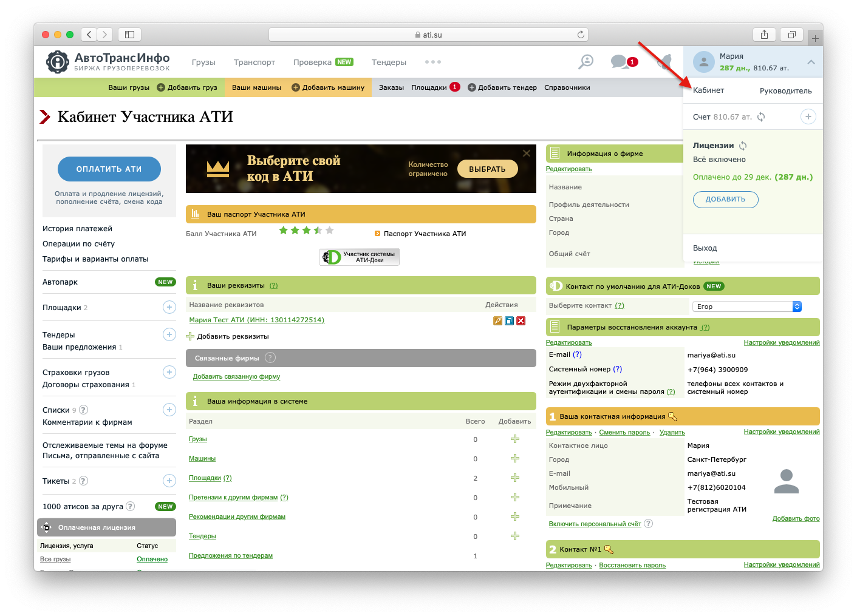
Task: Refresh account balance icon next to Счет
Action: pyautogui.click(x=761, y=117)
